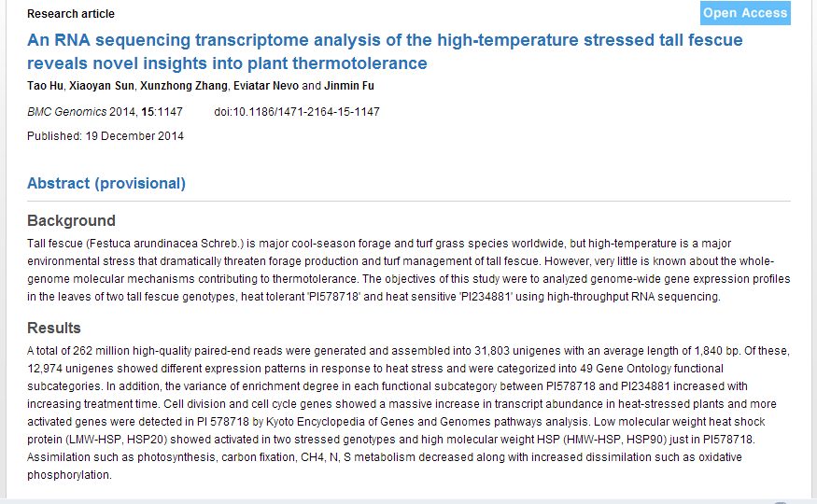This screenshot has height=504, width=817.
Task: Click the horizontal rule below the Abstract heading
Action: click(x=409, y=201)
